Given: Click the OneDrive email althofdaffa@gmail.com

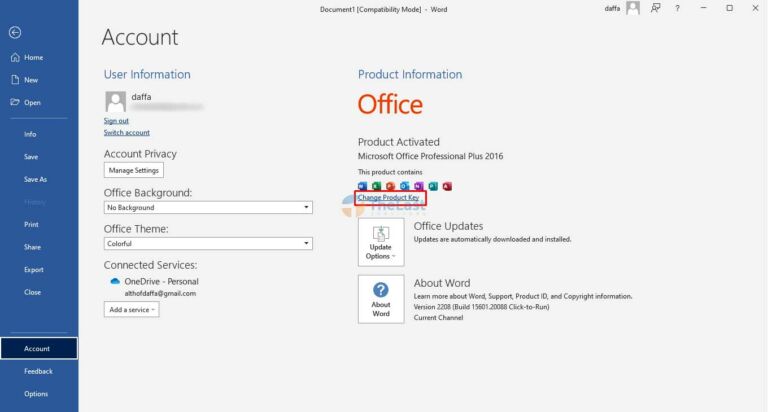Looking at the screenshot, I should pyautogui.click(x=160, y=293).
